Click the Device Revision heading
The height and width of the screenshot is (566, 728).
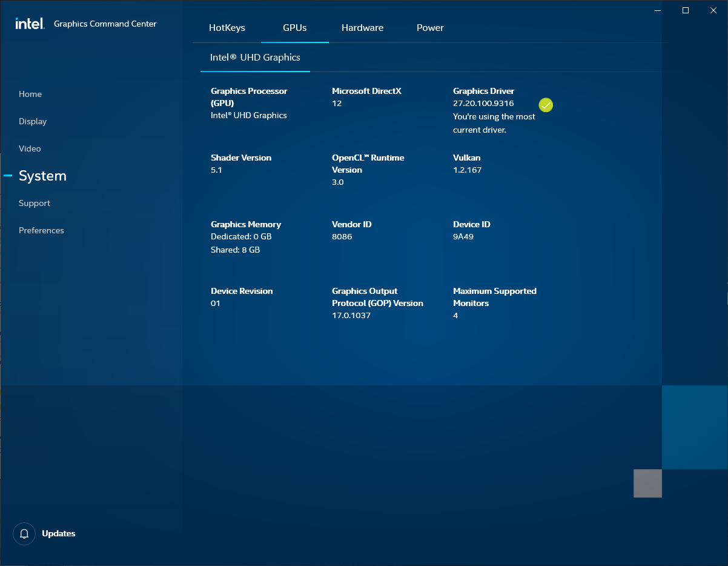242,291
